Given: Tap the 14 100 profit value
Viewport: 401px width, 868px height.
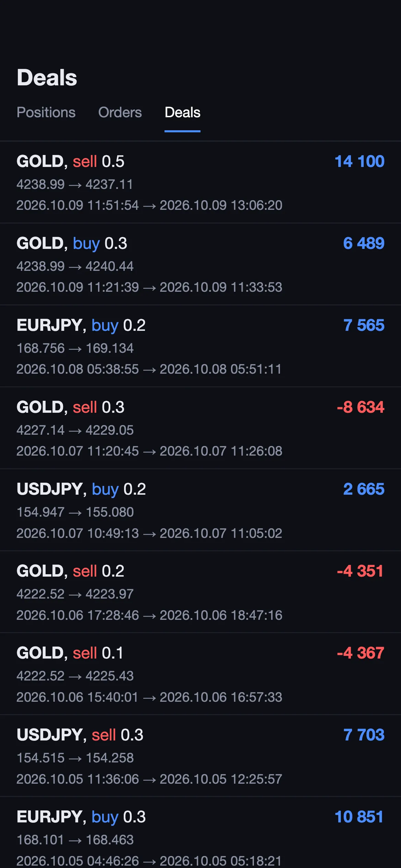Looking at the screenshot, I should pyautogui.click(x=360, y=161).
